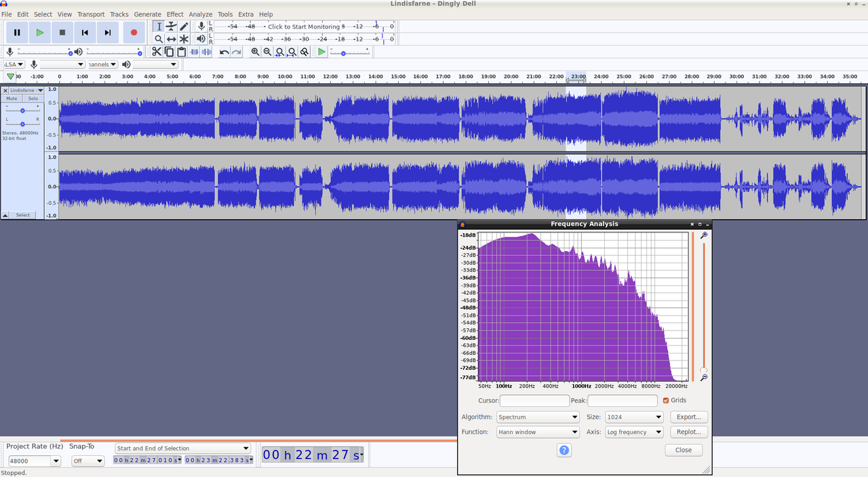This screenshot has height=477, width=868.
Task: Open the Size 1024 dropdown
Action: click(x=634, y=417)
